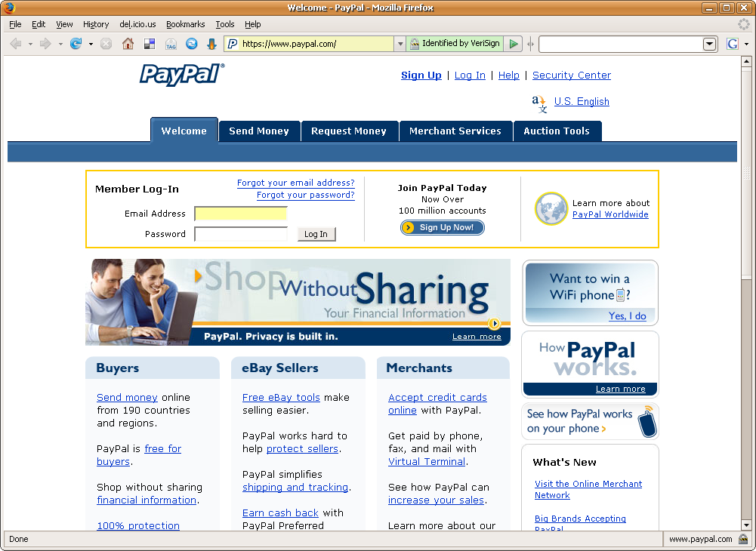Click the activity throbber icon in menu bar
Screen dimensions: 756x551
tap(744, 24)
